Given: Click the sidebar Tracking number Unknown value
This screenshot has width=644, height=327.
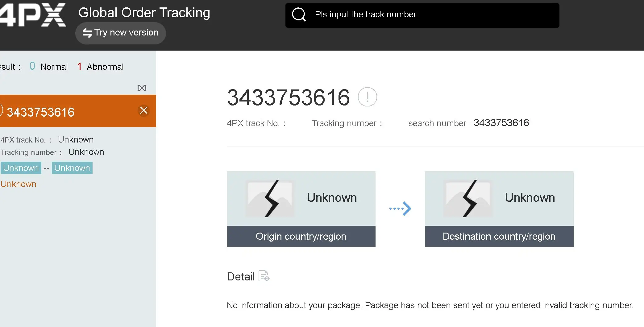Looking at the screenshot, I should point(86,152).
